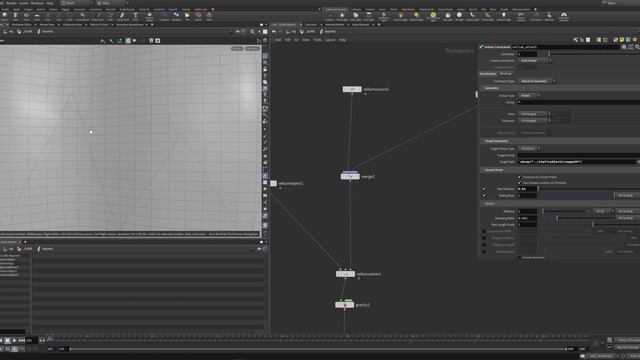Open the Lights and Cameras shelf tab
The height and width of the screenshot is (360, 640).
click(336, 9)
